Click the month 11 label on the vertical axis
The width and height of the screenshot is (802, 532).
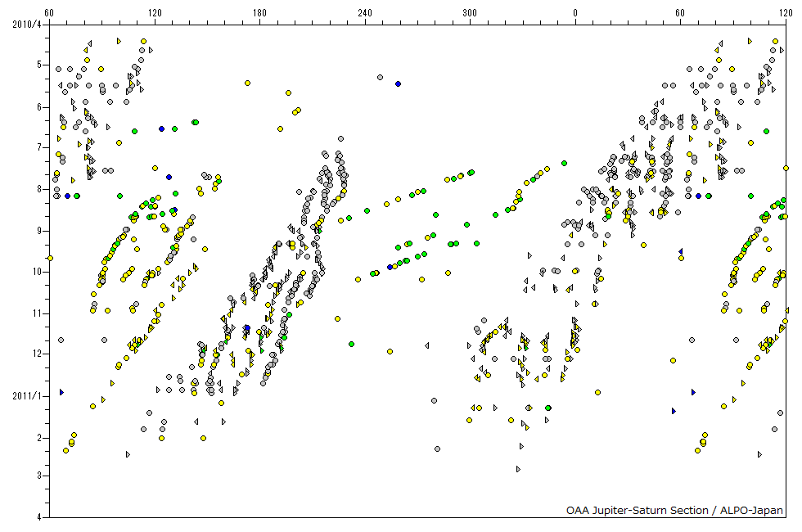(37, 313)
